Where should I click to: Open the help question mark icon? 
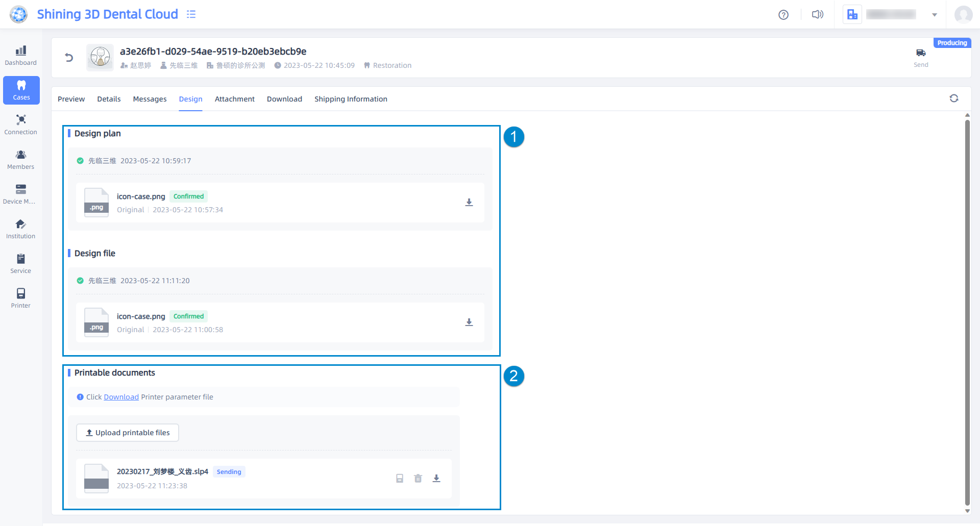[x=783, y=15]
